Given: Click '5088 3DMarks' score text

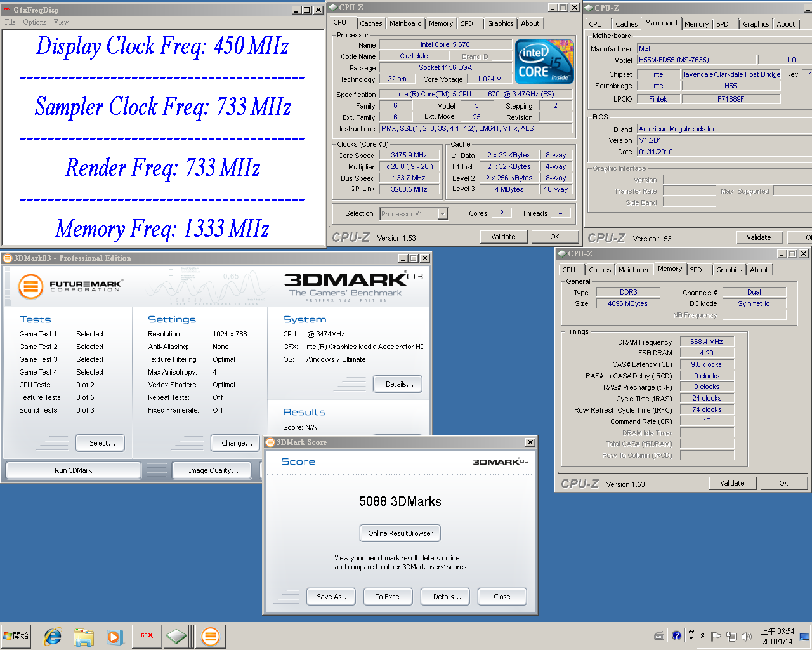Looking at the screenshot, I should (400, 501).
